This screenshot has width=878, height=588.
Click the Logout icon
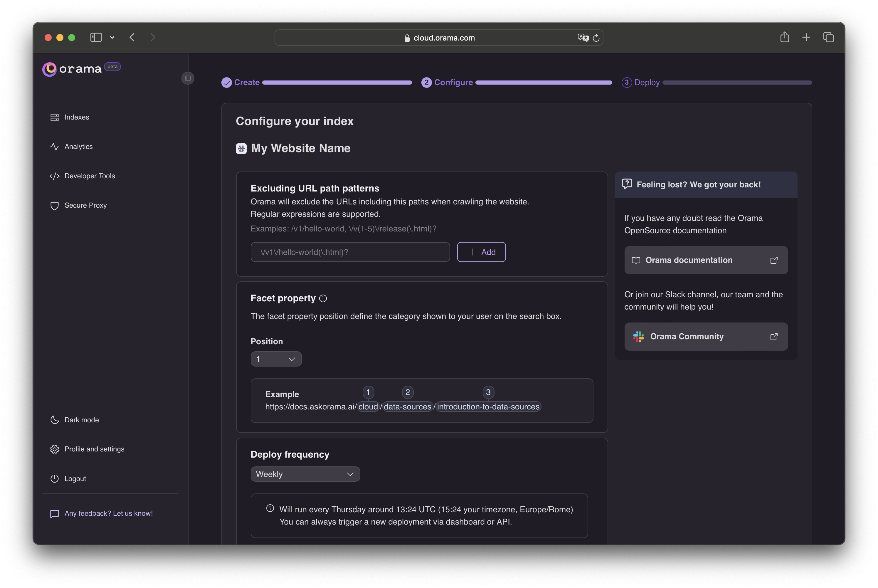(x=54, y=478)
